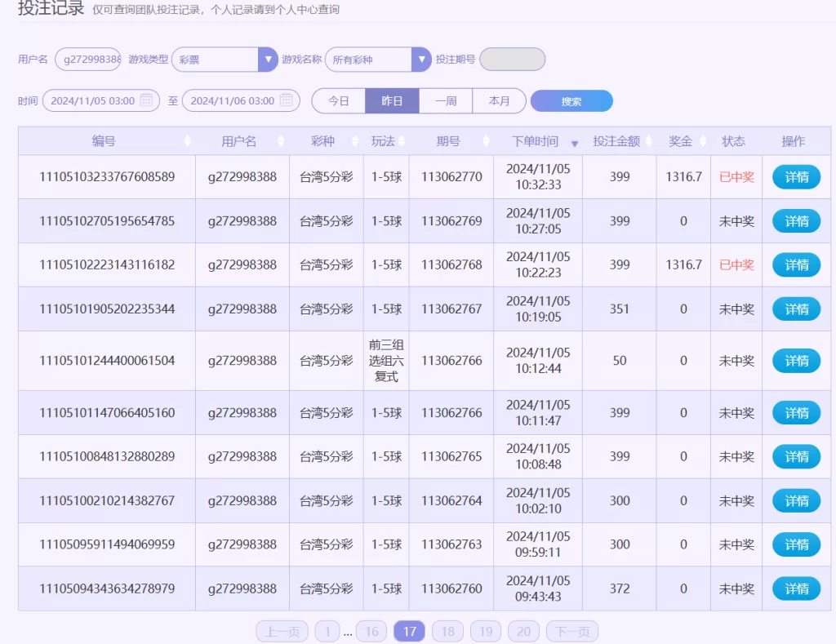
Task: Expand the 游戏类型 dropdown arrow
Action: point(268,59)
